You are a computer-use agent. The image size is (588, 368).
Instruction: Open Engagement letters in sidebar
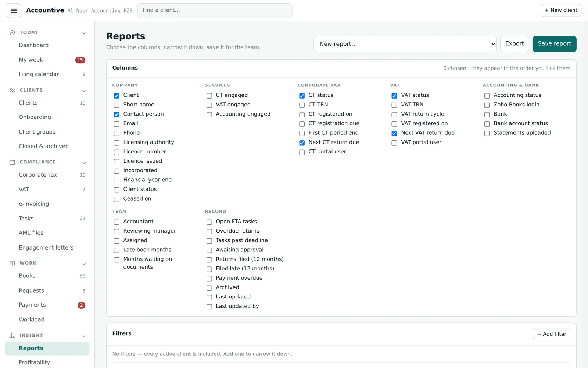coord(47,247)
